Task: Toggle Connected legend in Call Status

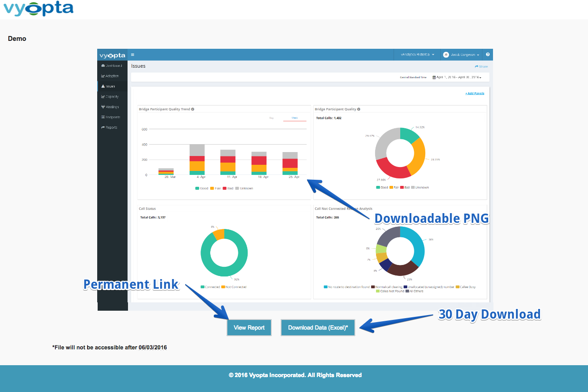Action: coord(211,287)
